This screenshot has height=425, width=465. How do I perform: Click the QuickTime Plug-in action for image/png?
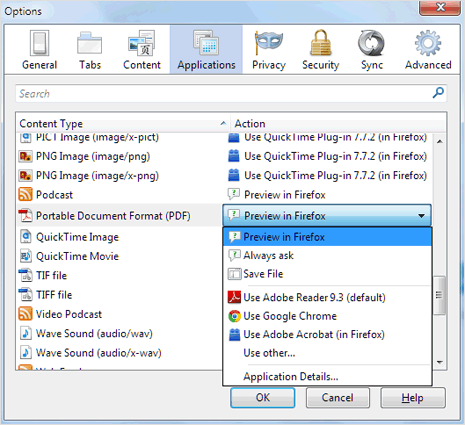click(x=335, y=156)
